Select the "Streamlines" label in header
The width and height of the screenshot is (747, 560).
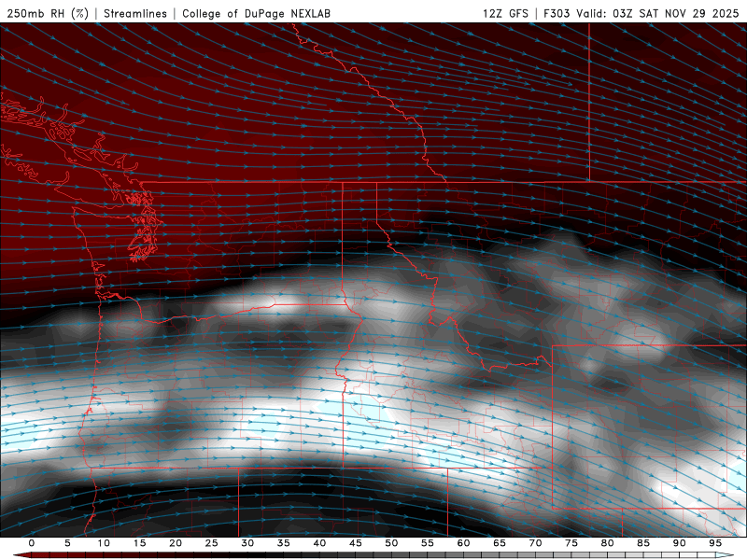[135, 13]
